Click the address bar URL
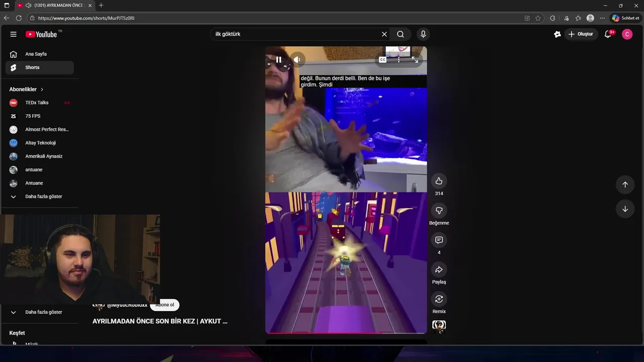 point(86,18)
